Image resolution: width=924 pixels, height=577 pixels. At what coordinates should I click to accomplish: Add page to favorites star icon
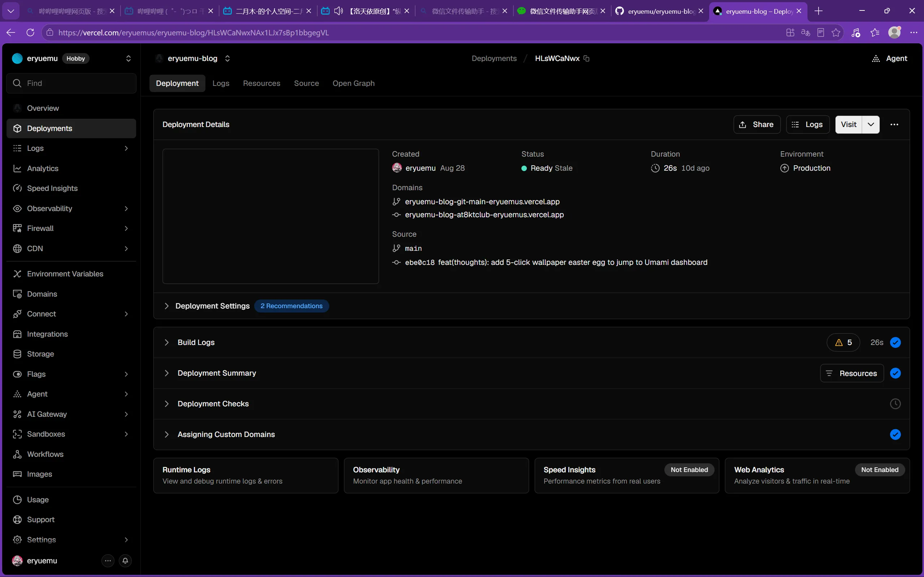coord(836,32)
